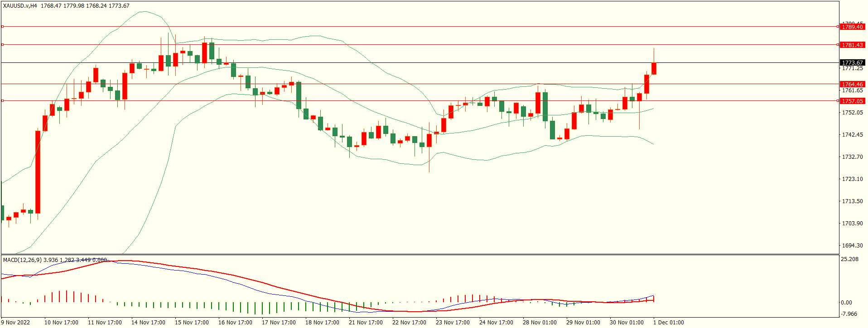Image resolution: width=868 pixels, height=328 pixels.
Task: Select the left anchor of the 1757.05 line
Action: 2,101
